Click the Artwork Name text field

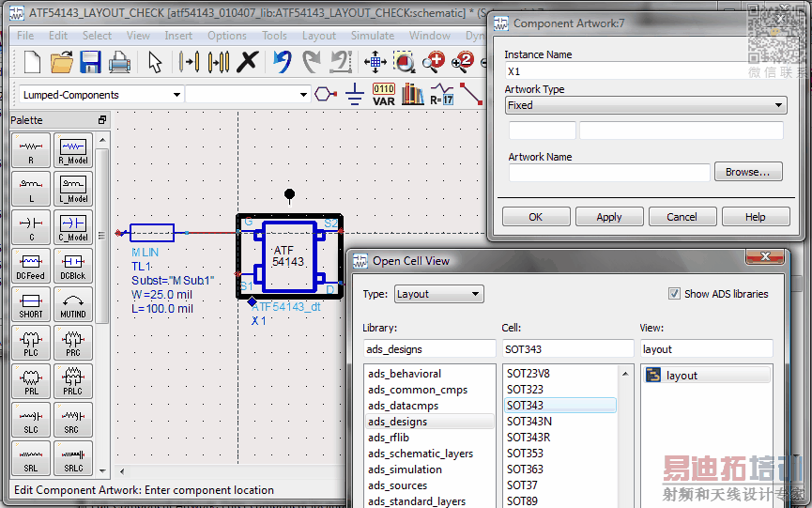608,173
